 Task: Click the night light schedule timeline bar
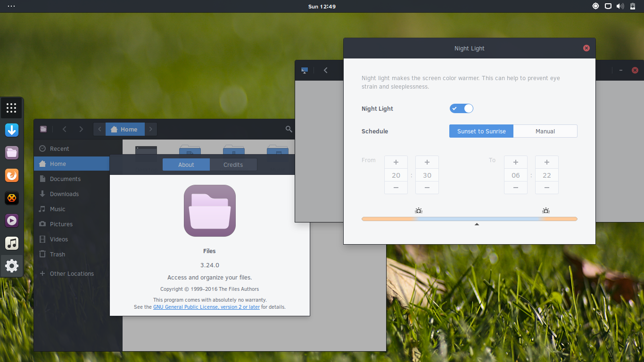(470, 219)
